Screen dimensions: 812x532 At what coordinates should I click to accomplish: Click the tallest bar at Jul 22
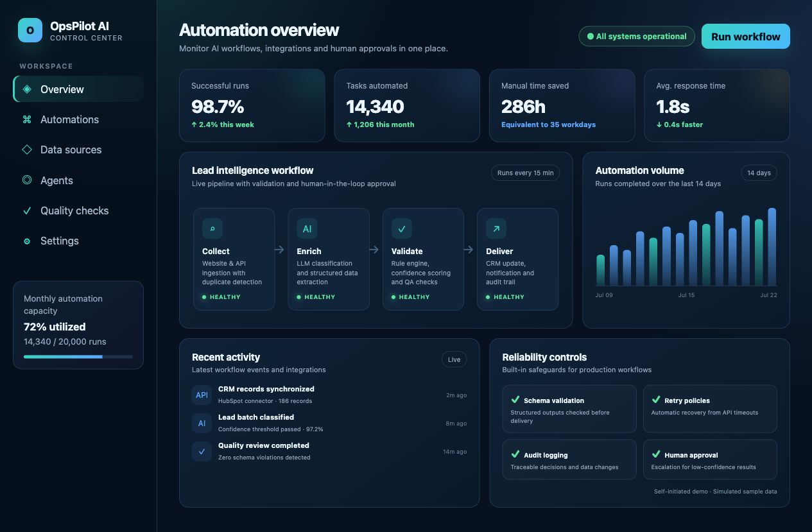[772, 246]
